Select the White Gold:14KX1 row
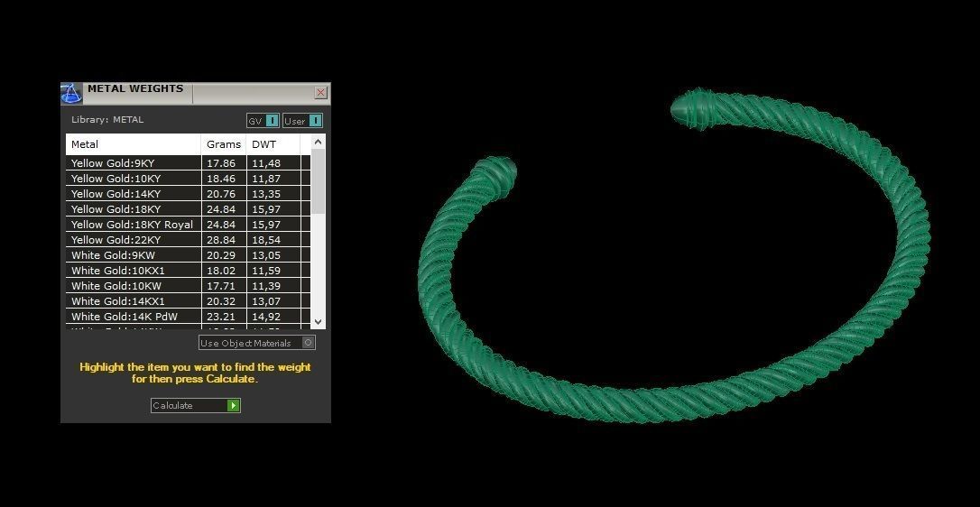980x507 pixels. [188, 300]
